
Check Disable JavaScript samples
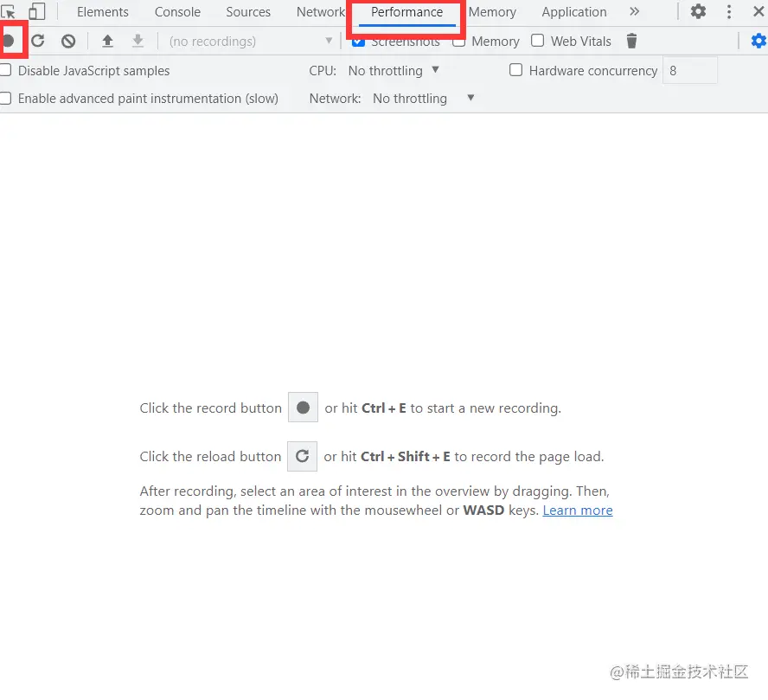5,70
